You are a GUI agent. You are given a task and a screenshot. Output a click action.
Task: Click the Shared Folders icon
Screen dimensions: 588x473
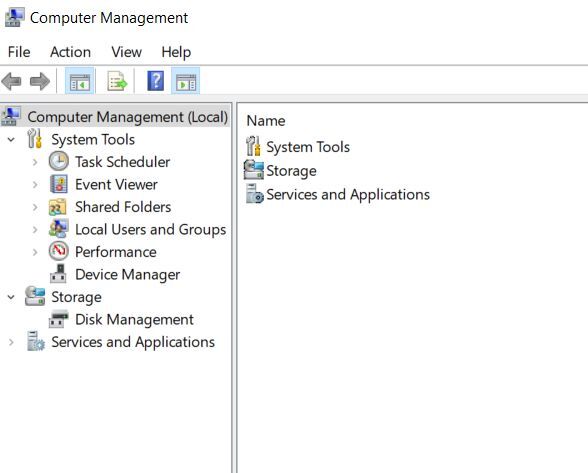[x=58, y=207]
